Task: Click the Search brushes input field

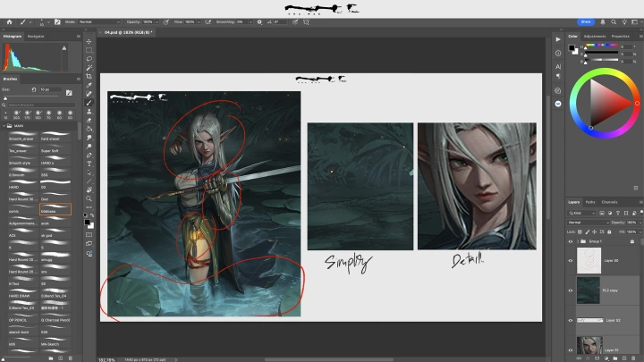Action: coord(41,105)
